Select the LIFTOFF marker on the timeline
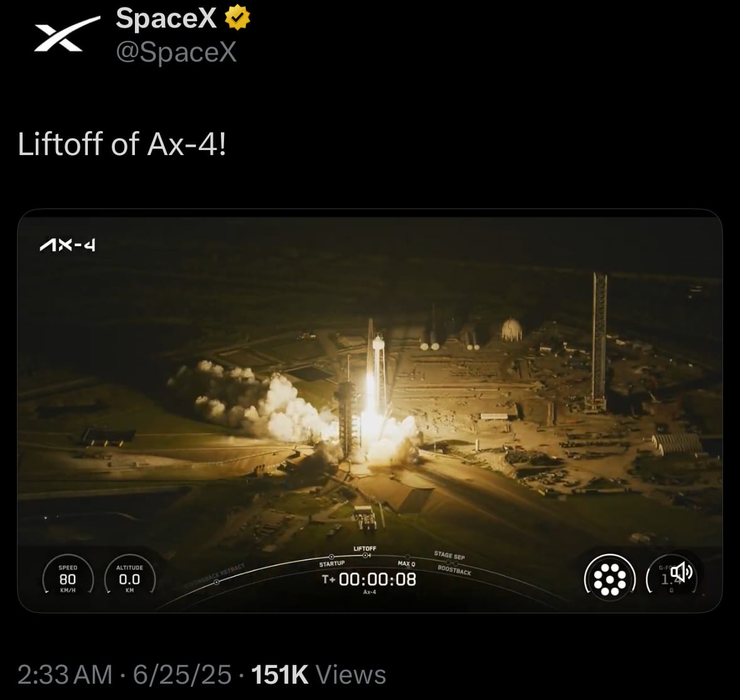 pos(365,551)
